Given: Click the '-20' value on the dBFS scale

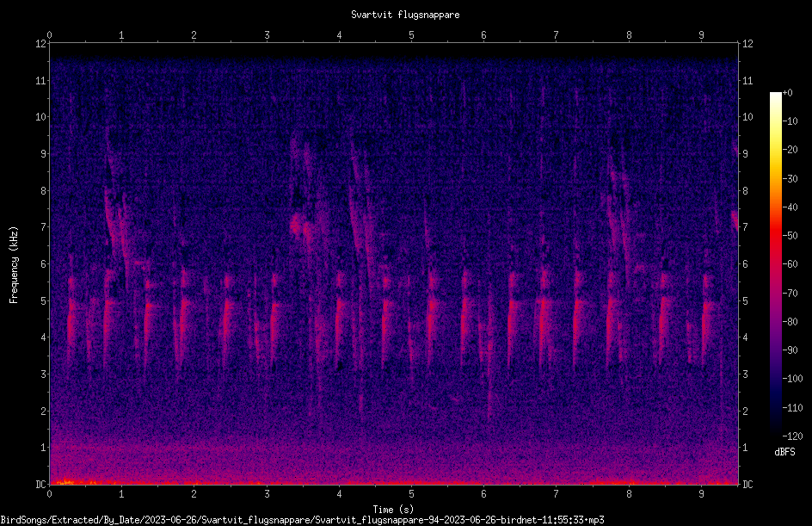Looking at the screenshot, I should (790, 149).
